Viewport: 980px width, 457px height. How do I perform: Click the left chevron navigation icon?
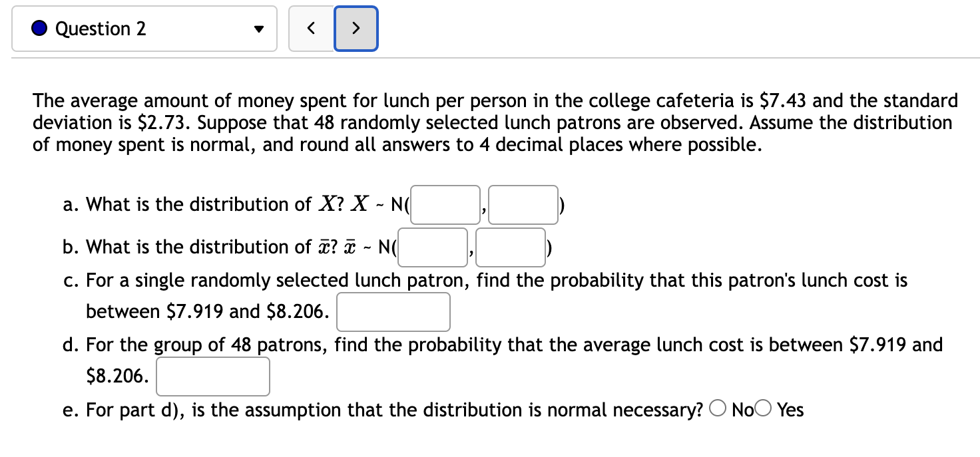(x=311, y=28)
